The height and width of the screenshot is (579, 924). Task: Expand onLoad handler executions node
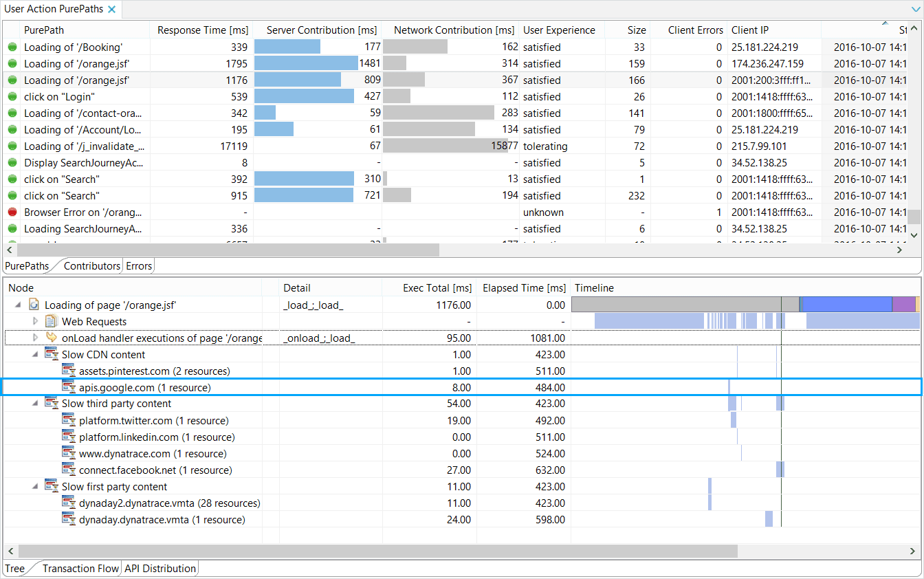[x=36, y=338]
